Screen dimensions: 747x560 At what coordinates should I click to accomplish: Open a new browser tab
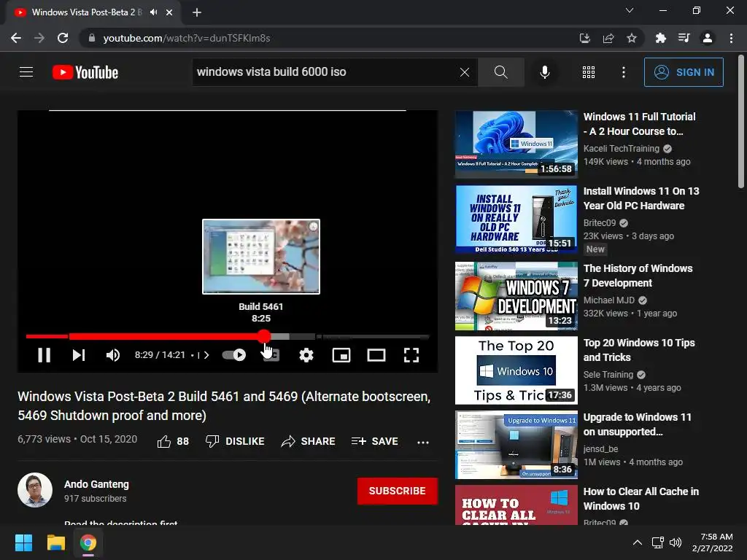tap(197, 12)
